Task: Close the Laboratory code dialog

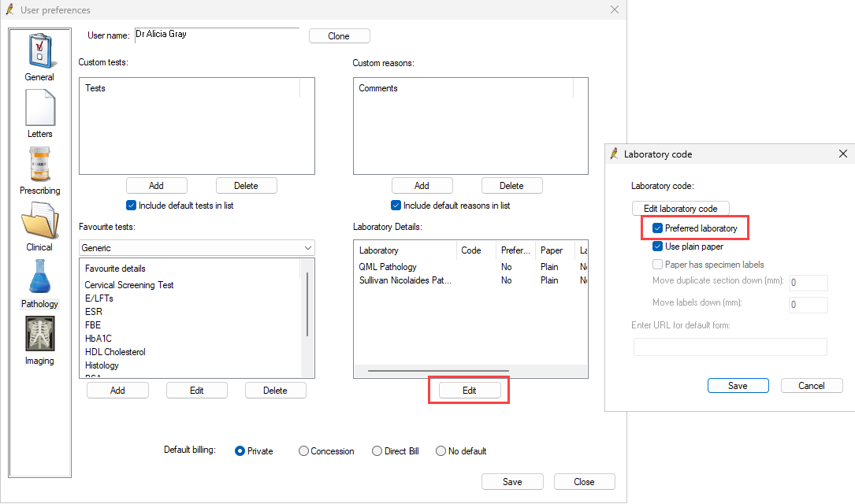Action: 842,154
